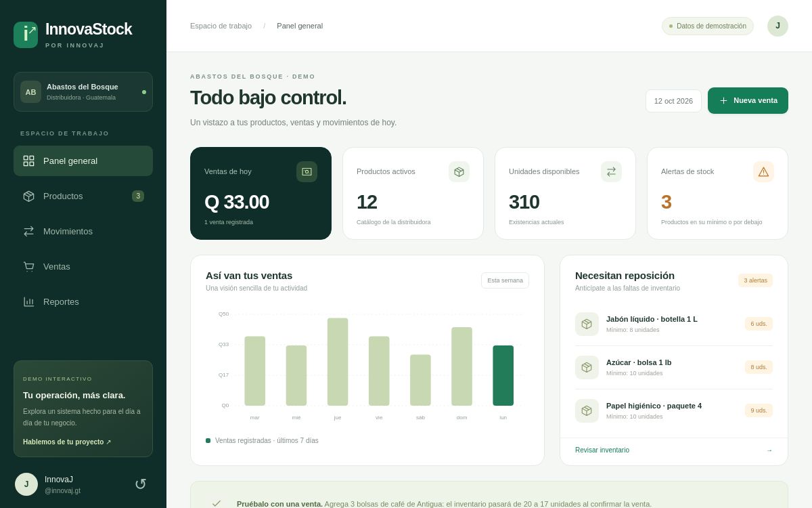Click the jue bar in sales chart
This screenshot has height=508, width=812.
tap(338, 362)
